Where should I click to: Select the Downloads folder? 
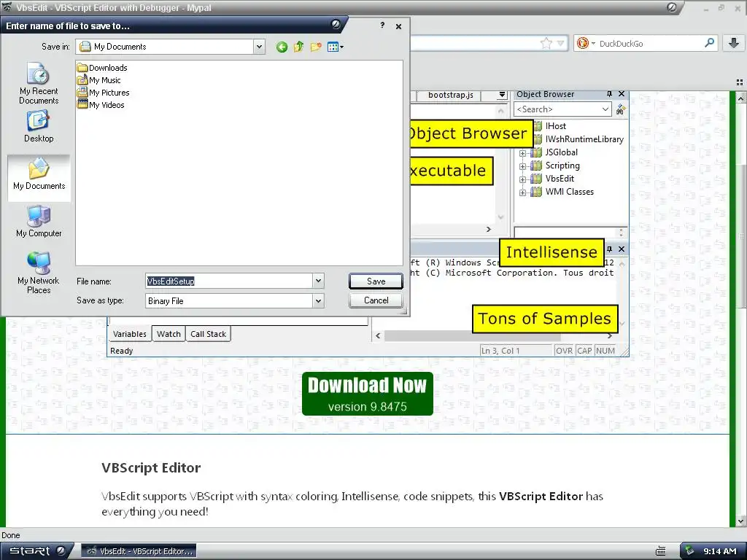(102, 68)
